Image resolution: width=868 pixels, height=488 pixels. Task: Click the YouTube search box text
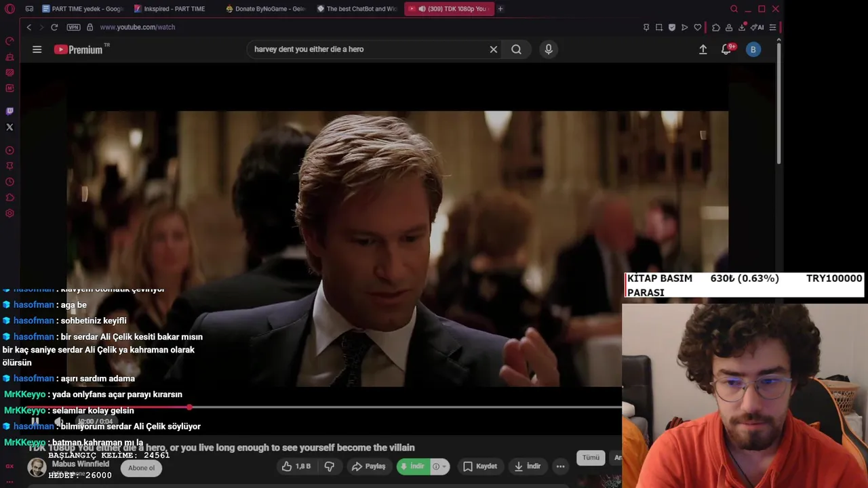point(309,49)
